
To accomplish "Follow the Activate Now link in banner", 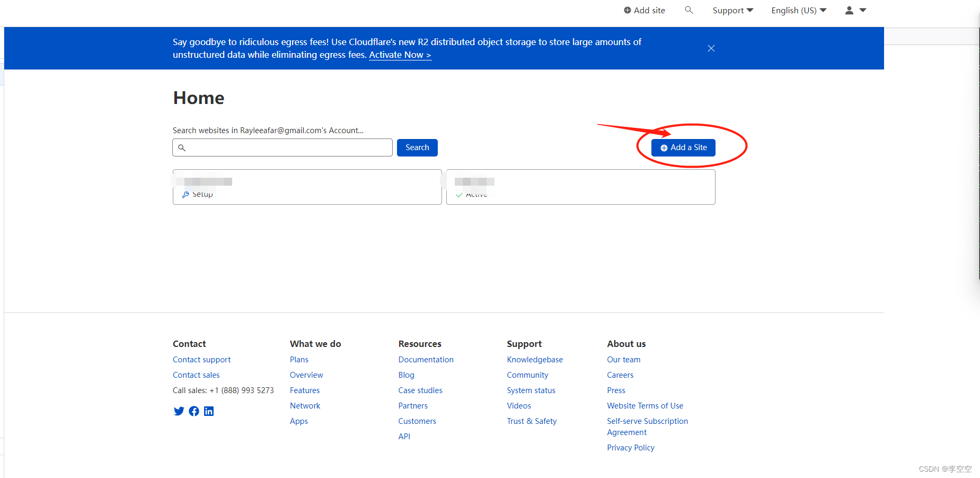I will coord(400,55).
